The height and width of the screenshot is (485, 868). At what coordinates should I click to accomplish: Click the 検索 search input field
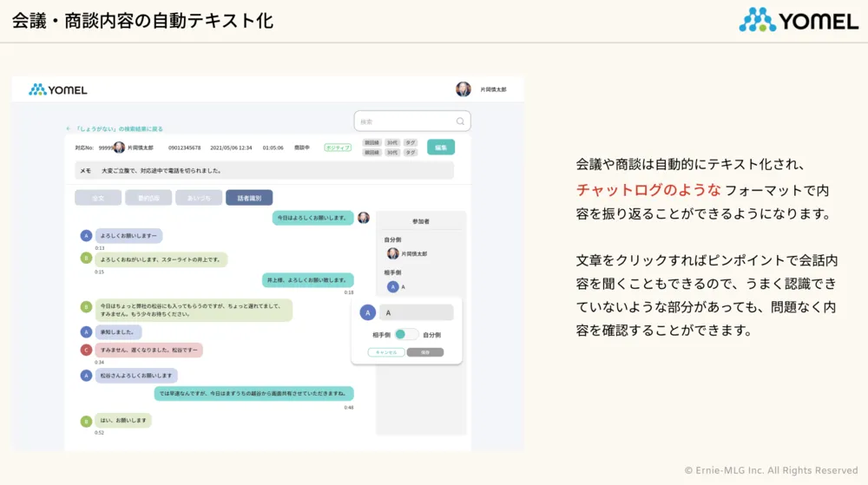[x=406, y=121]
